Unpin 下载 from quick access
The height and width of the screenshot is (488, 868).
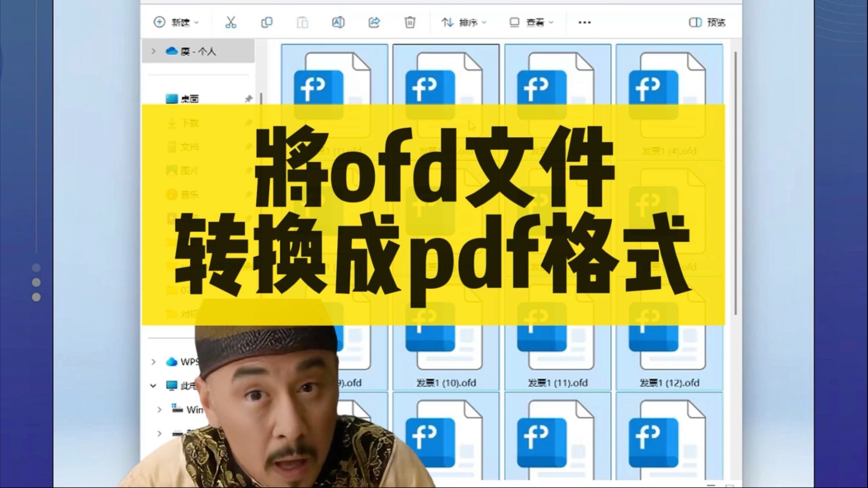248,123
